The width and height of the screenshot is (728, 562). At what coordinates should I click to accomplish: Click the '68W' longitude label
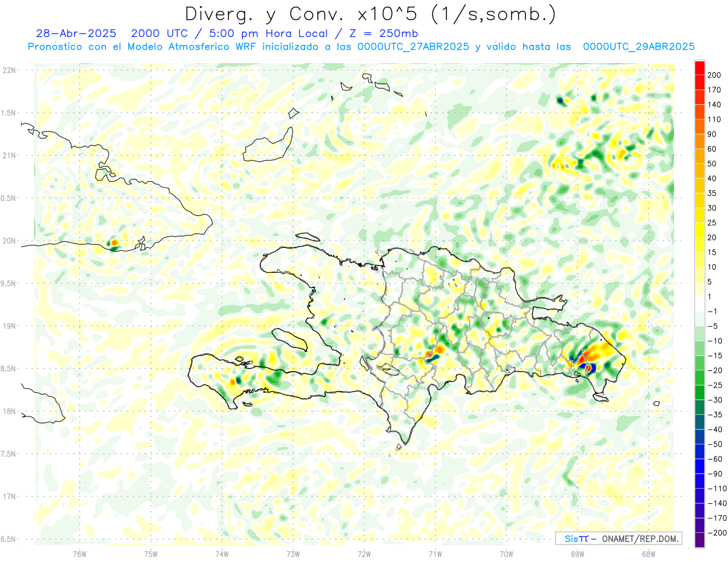pos(649,554)
